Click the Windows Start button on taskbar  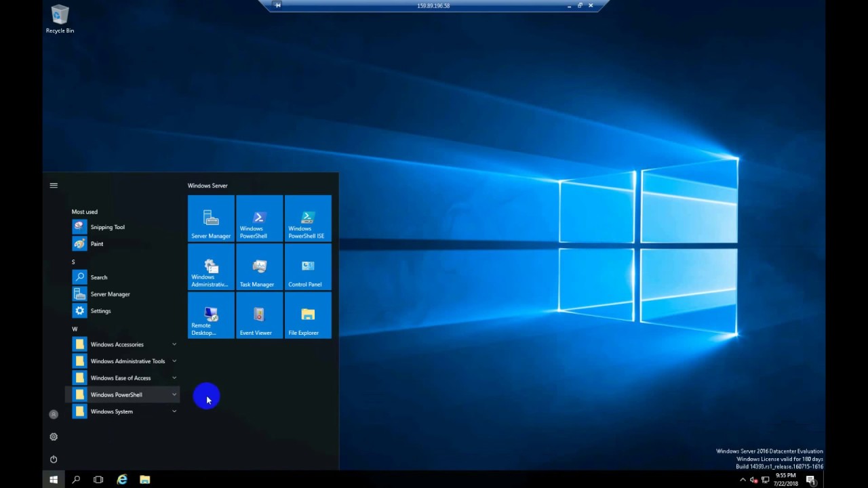[x=54, y=479]
